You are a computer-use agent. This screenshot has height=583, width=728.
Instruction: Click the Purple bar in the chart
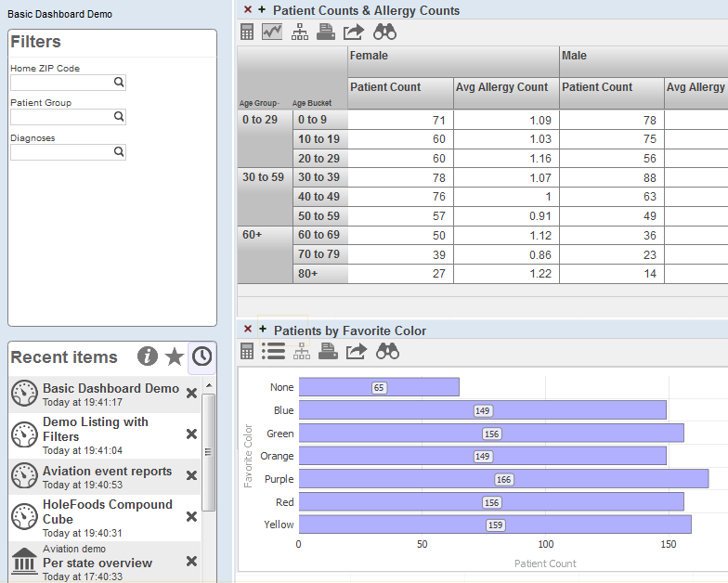pyautogui.click(x=503, y=479)
